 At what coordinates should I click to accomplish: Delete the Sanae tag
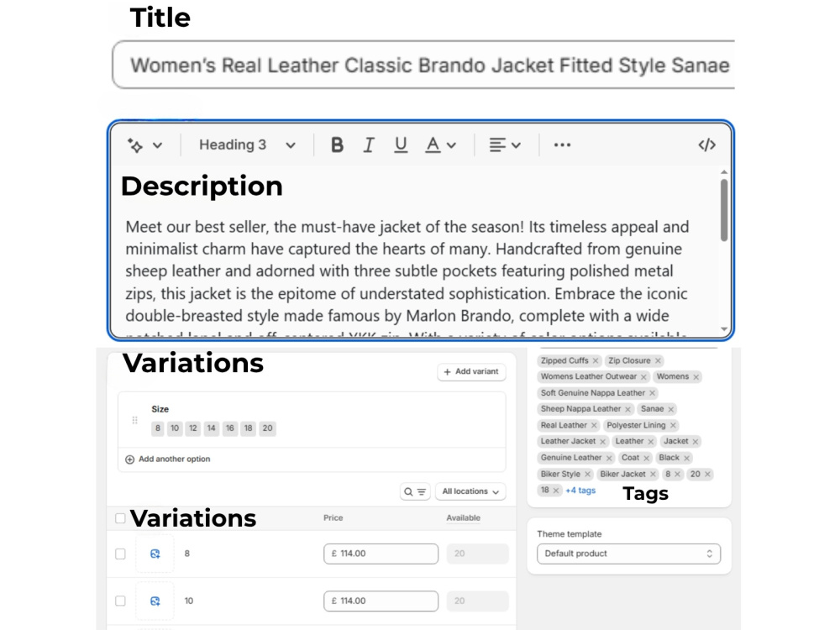670,409
